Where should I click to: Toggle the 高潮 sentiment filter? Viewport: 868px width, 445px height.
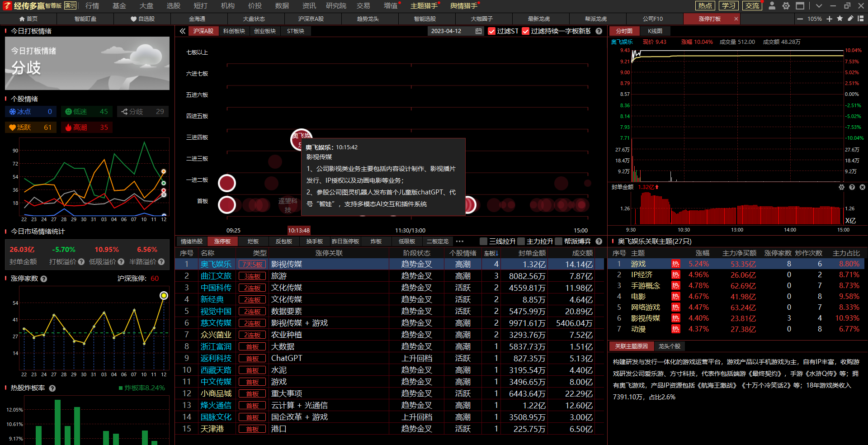tap(87, 127)
